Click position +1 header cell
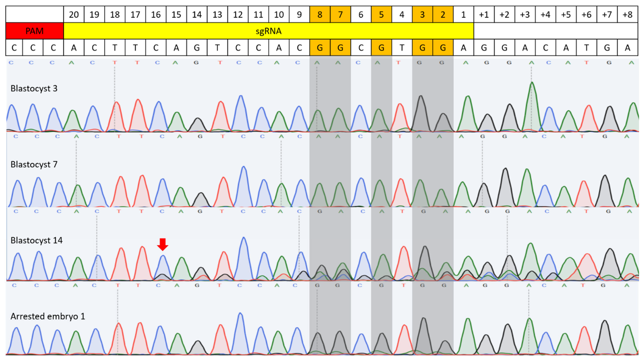This screenshot has width=644, height=362. pyautogui.click(x=484, y=14)
